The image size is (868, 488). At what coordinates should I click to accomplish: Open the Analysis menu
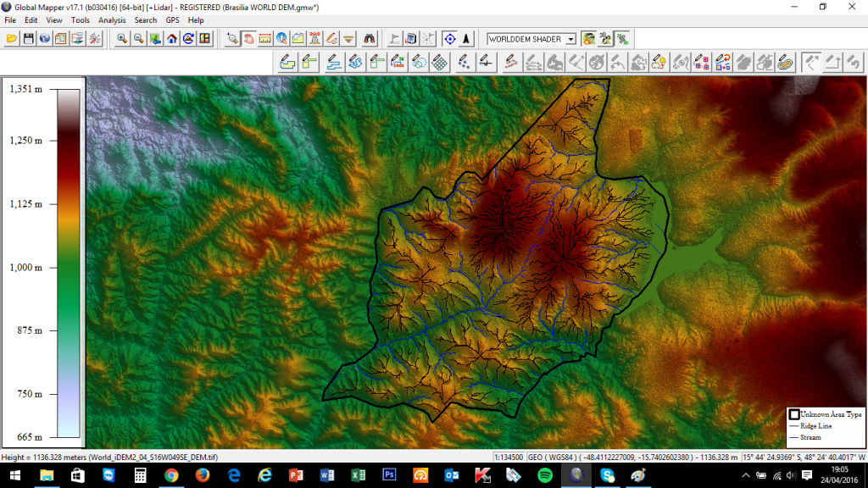point(112,19)
